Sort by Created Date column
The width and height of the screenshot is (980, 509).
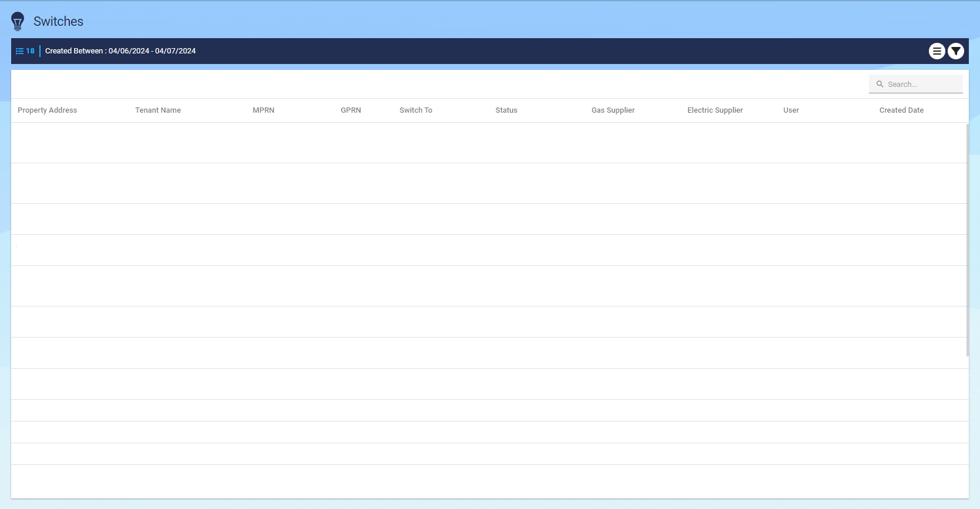pyautogui.click(x=901, y=110)
